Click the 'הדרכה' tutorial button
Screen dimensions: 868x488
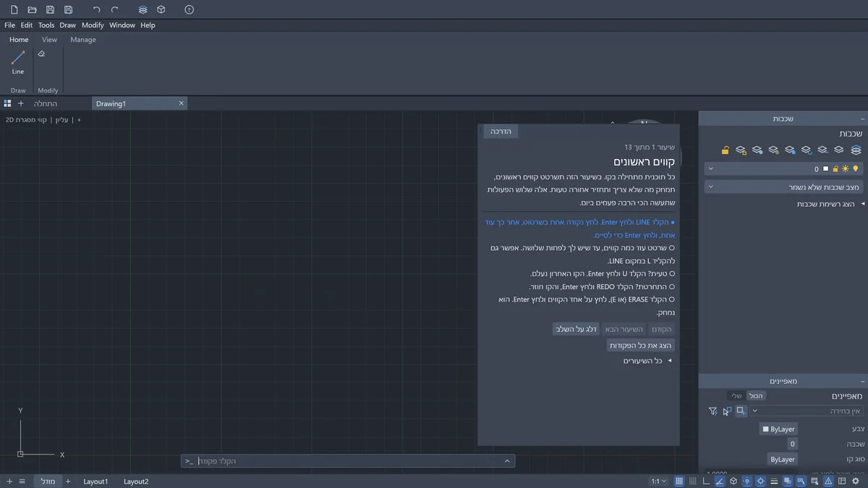click(x=501, y=132)
